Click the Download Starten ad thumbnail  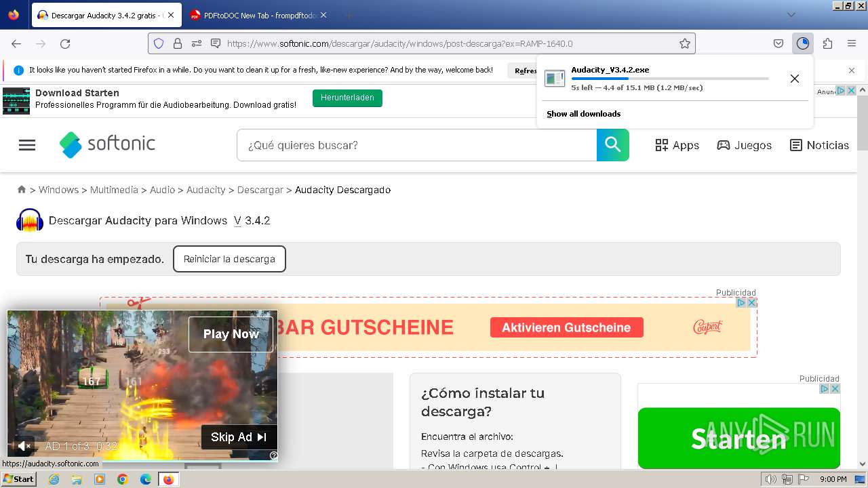[16, 100]
